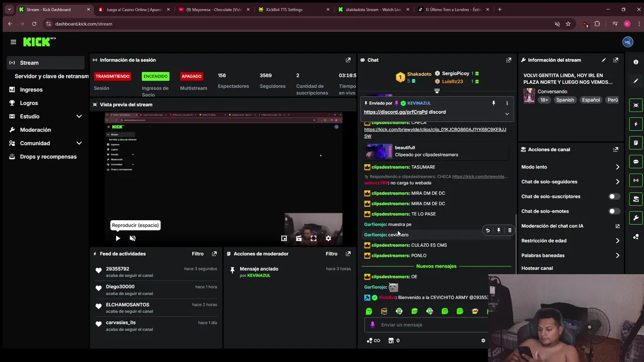Pop out the Chat panel
Image resolution: width=644 pixels, height=362 pixels.
click(x=509, y=60)
